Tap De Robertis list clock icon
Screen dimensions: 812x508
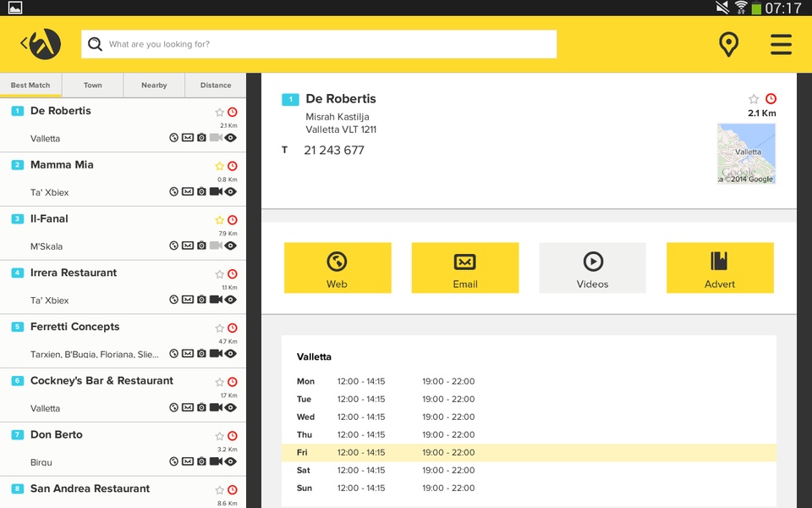click(x=233, y=112)
